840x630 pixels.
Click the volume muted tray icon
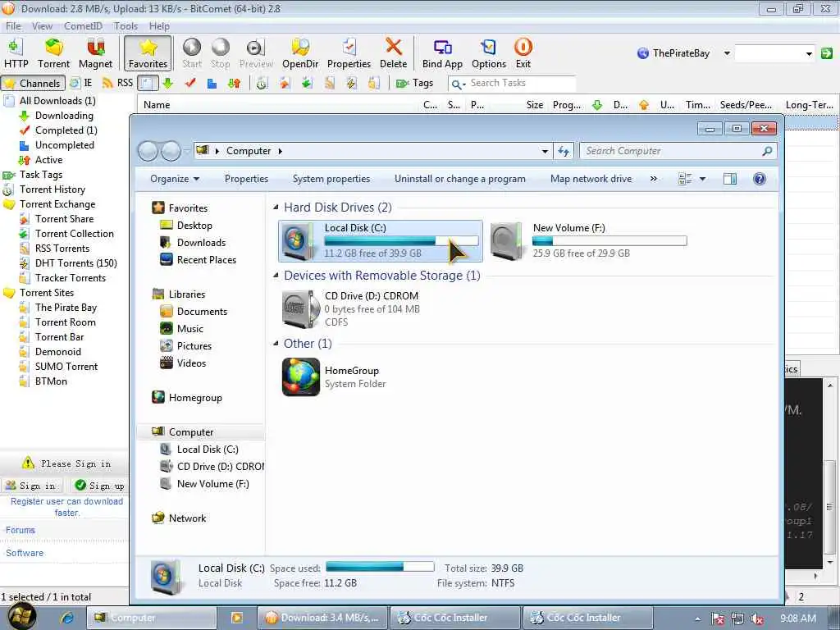click(x=756, y=619)
